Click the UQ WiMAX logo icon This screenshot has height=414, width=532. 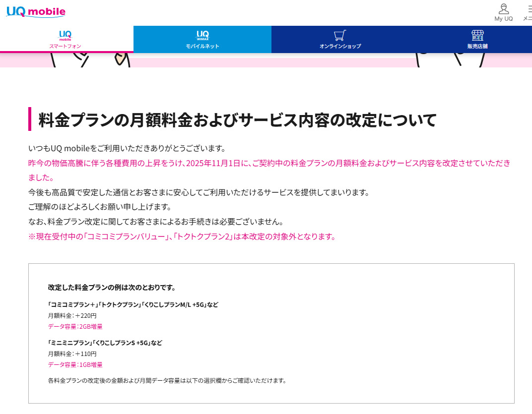[x=202, y=35]
